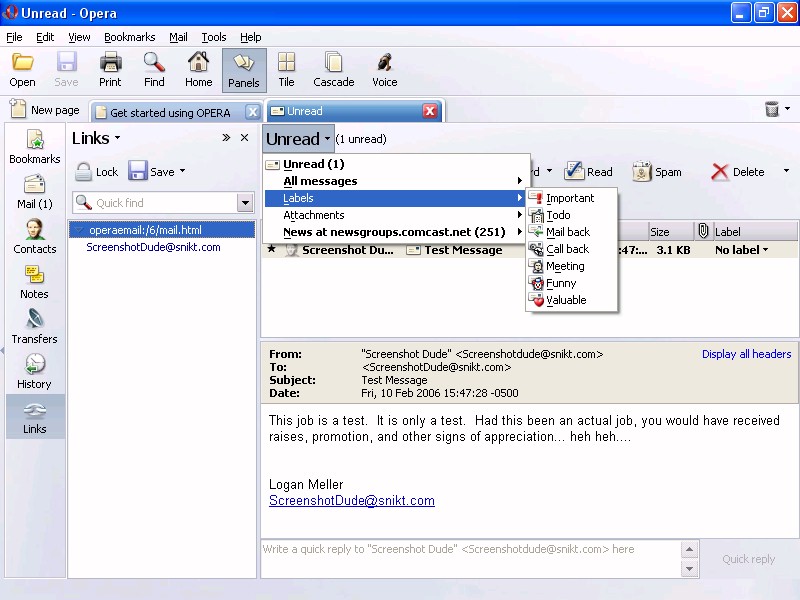Click the quick reply text field
The height and width of the screenshot is (600, 800).
(470, 558)
